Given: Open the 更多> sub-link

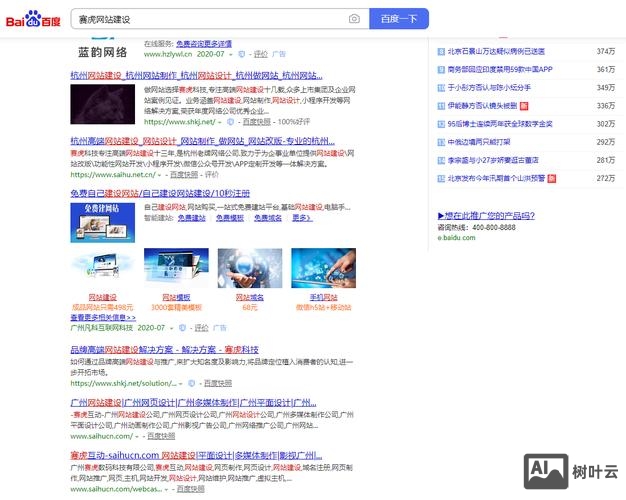Looking at the screenshot, I should tap(302, 218).
